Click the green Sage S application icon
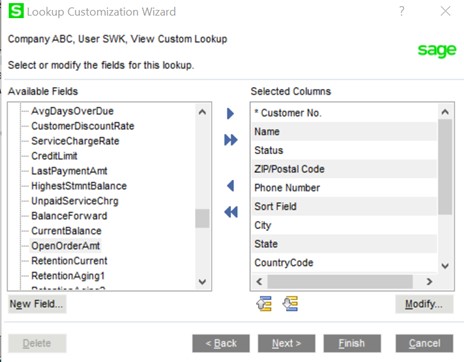 pos(16,11)
